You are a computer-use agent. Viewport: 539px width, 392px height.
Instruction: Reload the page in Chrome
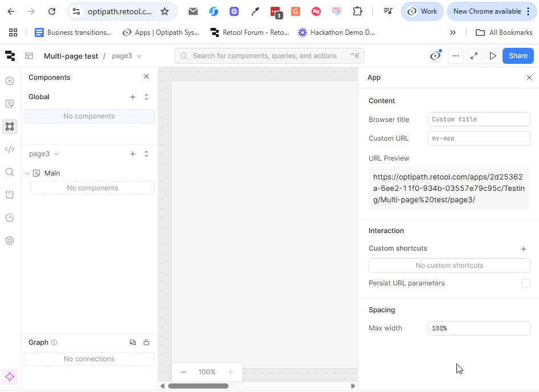pyautogui.click(x=52, y=11)
